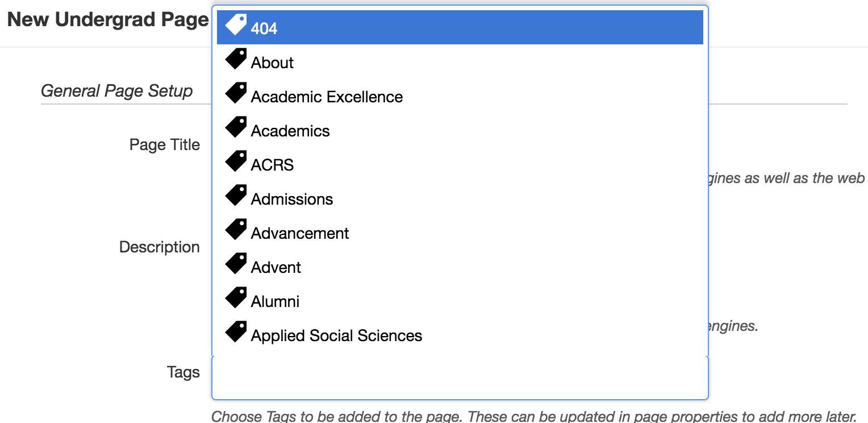Pick Academic Excellence from the tag list

pos(327,97)
